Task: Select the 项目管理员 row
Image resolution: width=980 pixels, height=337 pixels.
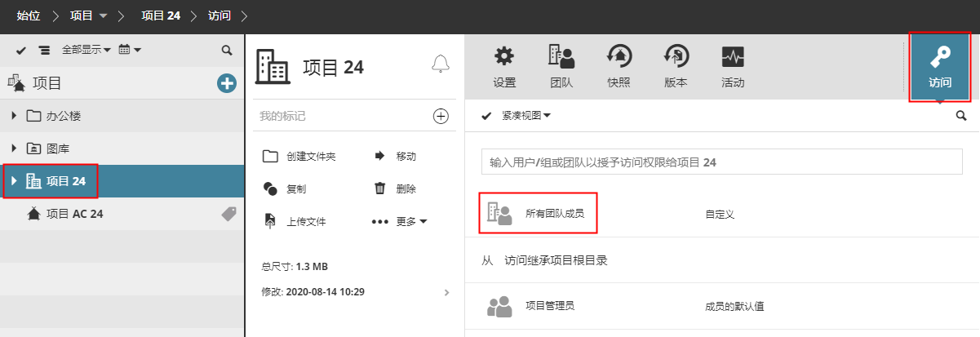Action: point(722,306)
